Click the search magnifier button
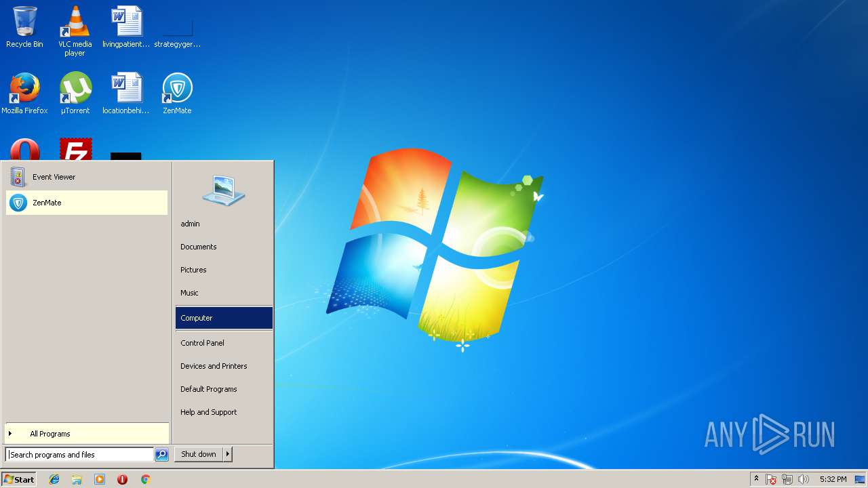The image size is (868, 488). coord(161,455)
